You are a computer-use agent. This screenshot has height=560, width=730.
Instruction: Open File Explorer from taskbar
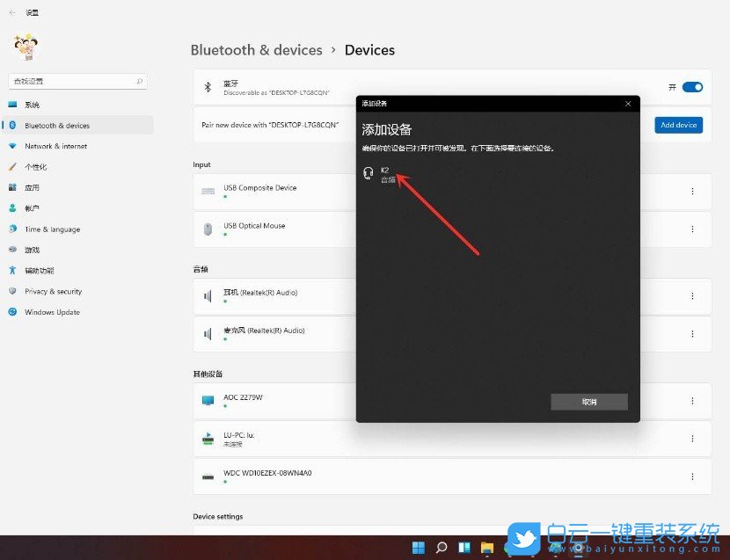487,548
